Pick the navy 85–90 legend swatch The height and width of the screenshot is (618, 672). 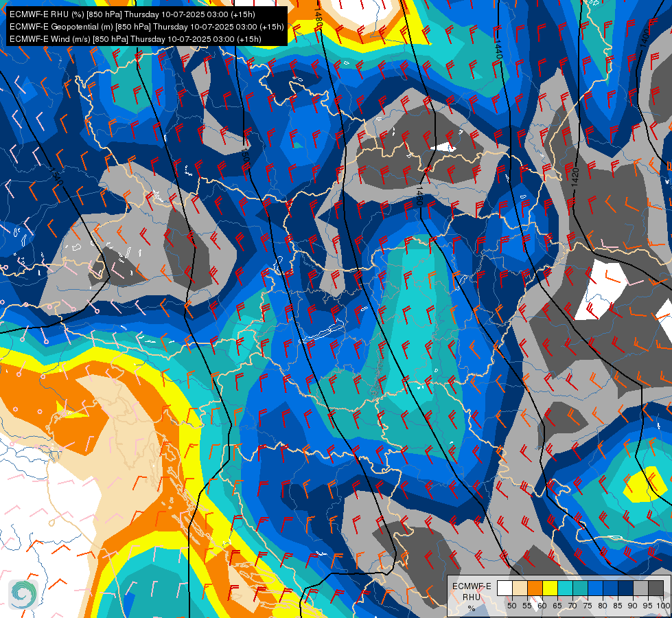pos(626,588)
